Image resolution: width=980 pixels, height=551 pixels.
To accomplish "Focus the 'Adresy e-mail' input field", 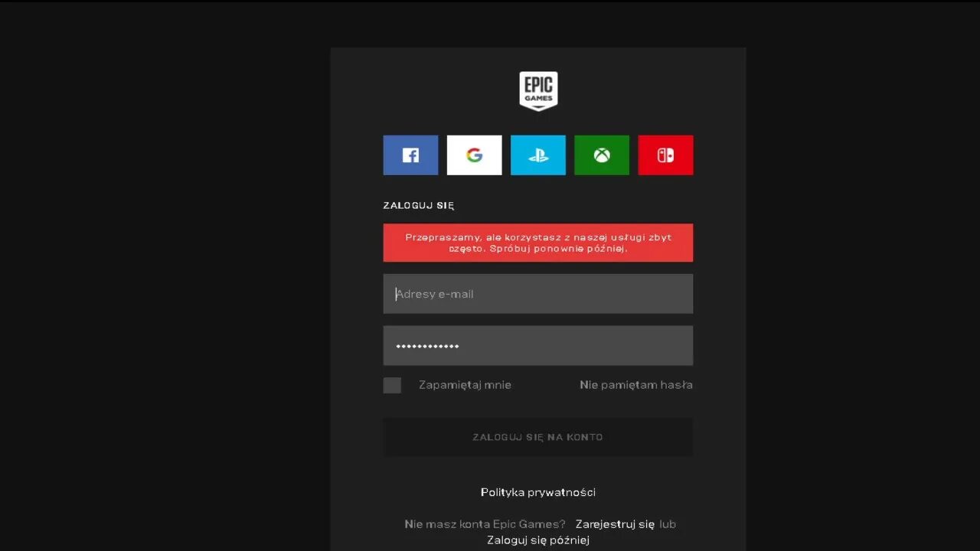I will [x=538, y=294].
